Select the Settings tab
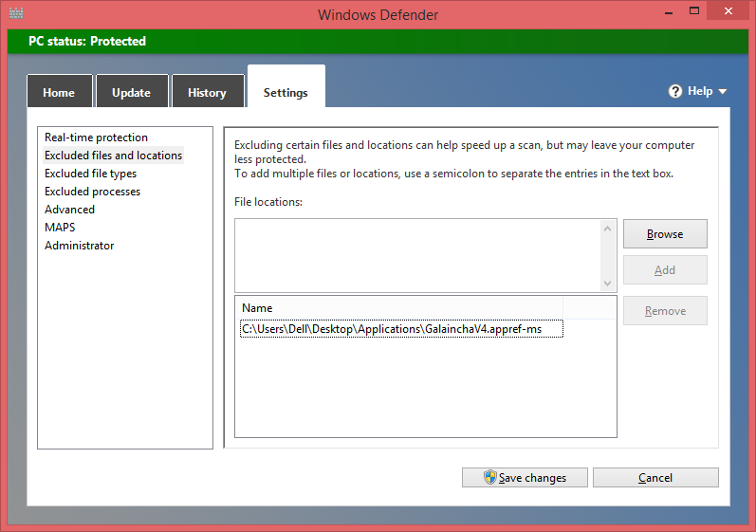This screenshot has width=756, height=532. tap(286, 92)
